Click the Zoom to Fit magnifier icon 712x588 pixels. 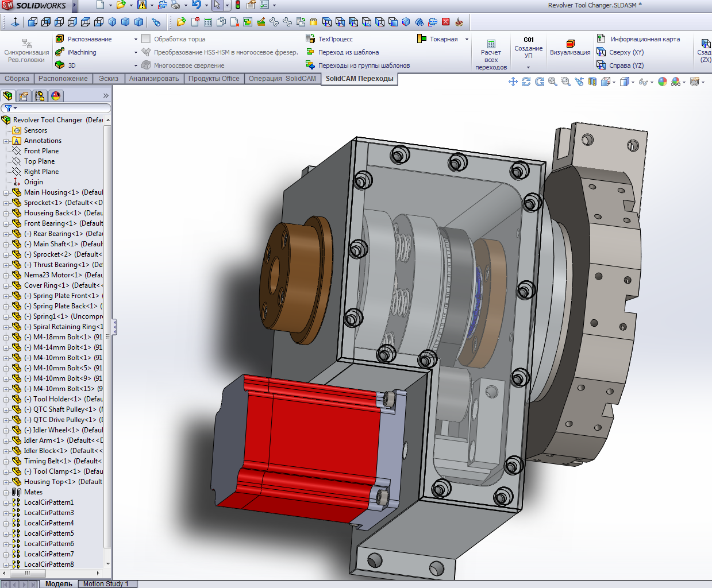(x=552, y=82)
